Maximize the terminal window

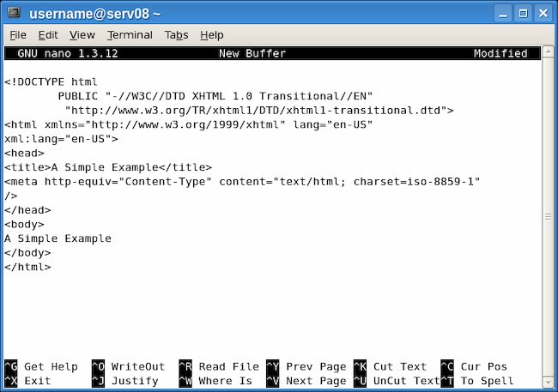[x=524, y=14]
